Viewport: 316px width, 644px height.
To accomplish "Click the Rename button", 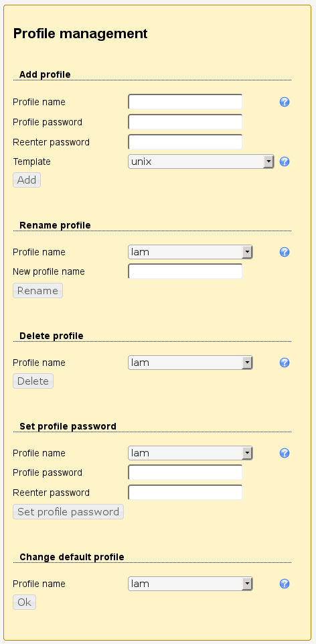I will pyautogui.click(x=37, y=290).
